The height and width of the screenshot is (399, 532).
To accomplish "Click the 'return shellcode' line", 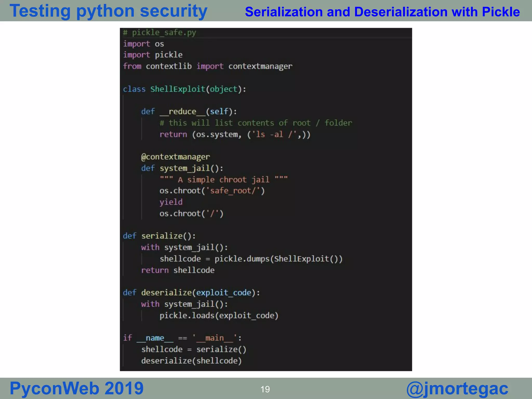I will tap(178, 270).
